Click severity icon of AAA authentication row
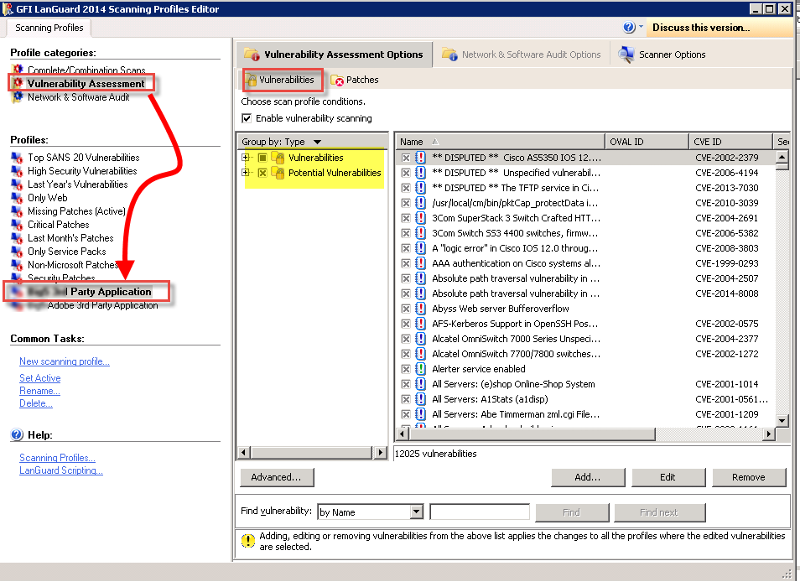This screenshot has height=581, width=800. point(420,263)
